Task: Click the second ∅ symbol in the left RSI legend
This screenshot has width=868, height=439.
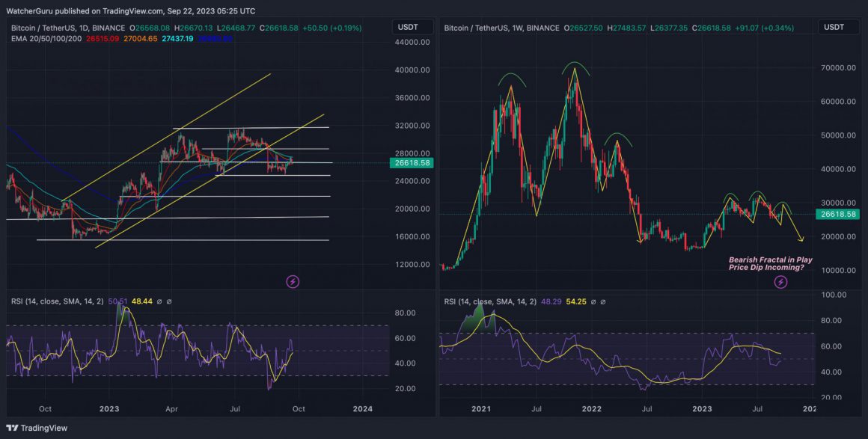Action: click(169, 301)
